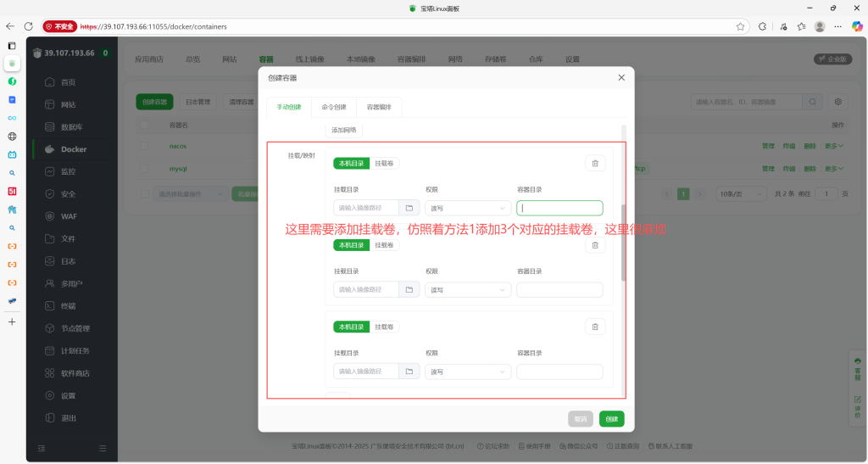
Task: Click the green 创建 button
Action: tap(611, 419)
